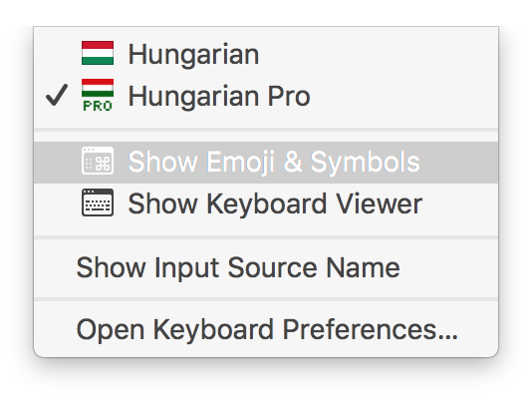This screenshot has width=532, height=399.
Task: Toggle Show Input Source Name
Action: [x=266, y=268]
